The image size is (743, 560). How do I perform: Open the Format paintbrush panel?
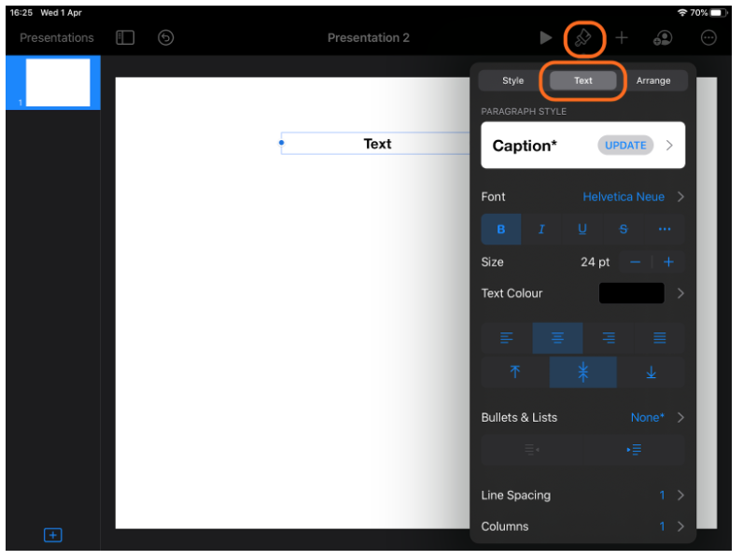click(582, 38)
